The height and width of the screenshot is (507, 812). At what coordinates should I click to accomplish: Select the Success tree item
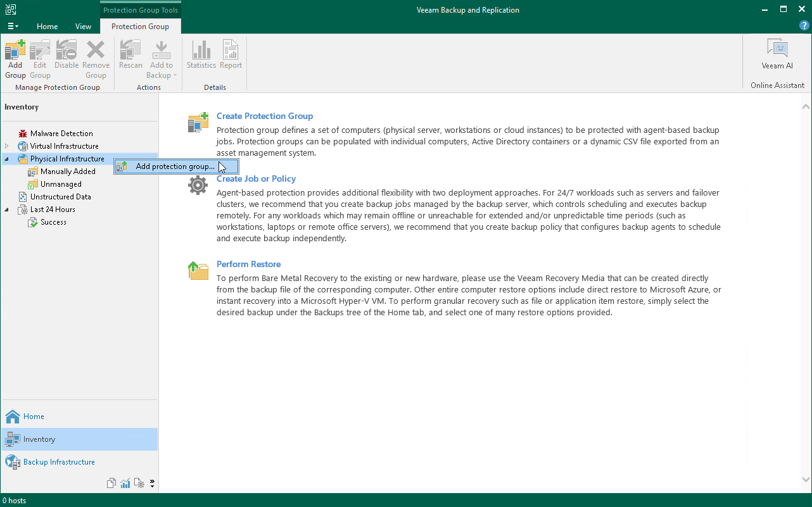pyautogui.click(x=53, y=222)
